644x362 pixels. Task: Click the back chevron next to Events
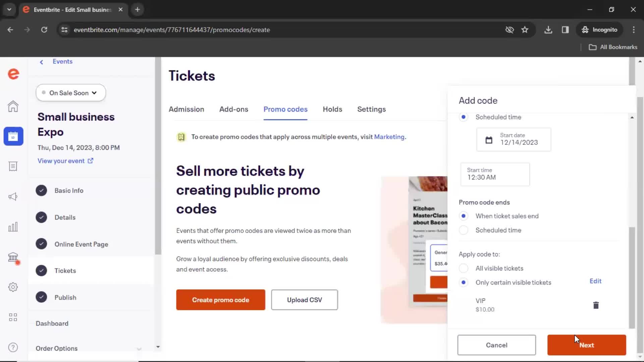[x=41, y=61]
